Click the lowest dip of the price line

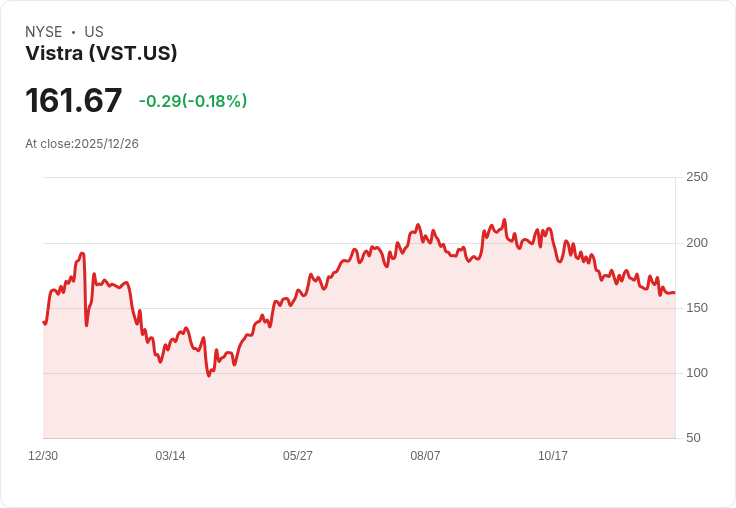208,375
